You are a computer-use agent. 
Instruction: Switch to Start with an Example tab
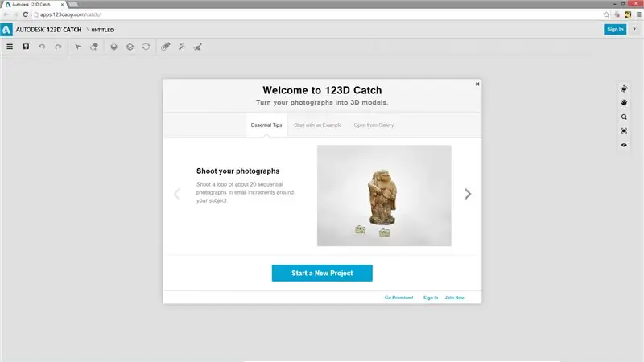click(x=317, y=125)
